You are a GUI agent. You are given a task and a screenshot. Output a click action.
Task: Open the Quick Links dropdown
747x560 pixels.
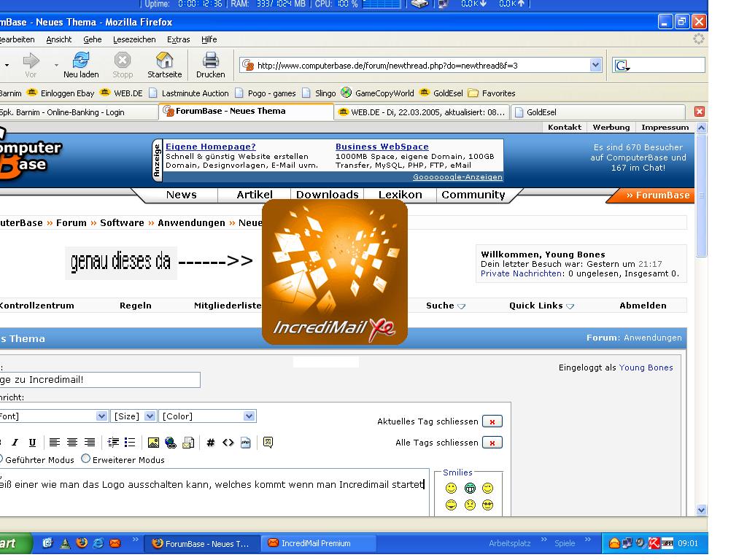541,306
